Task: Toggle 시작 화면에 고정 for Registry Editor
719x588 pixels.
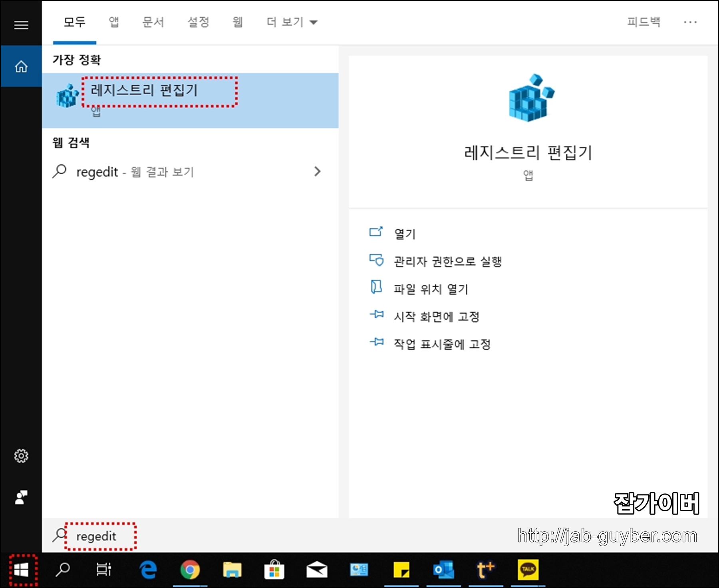Action: 436,317
